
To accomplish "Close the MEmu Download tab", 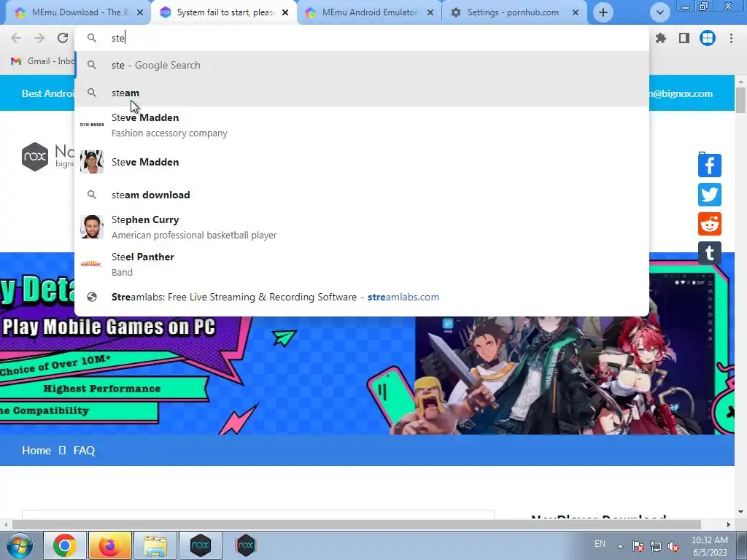I will click(x=140, y=13).
